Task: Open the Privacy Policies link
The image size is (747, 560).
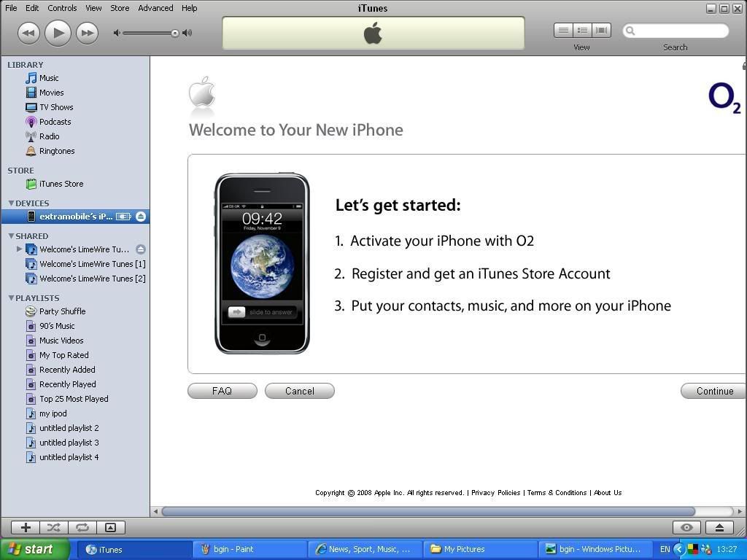Action: 495,493
